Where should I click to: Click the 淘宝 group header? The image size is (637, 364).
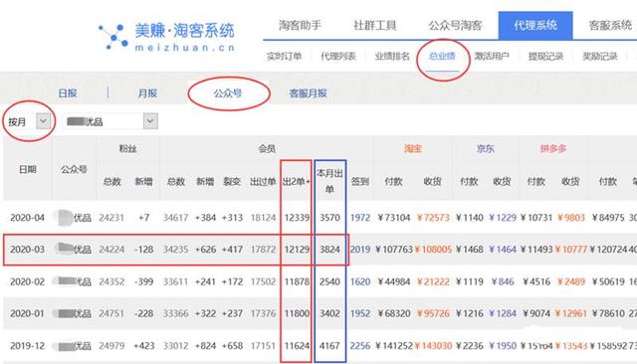point(413,148)
